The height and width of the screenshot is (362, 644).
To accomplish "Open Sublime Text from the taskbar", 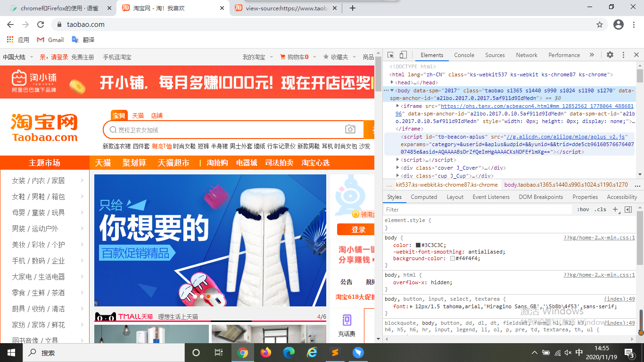I will coord(335,352).
